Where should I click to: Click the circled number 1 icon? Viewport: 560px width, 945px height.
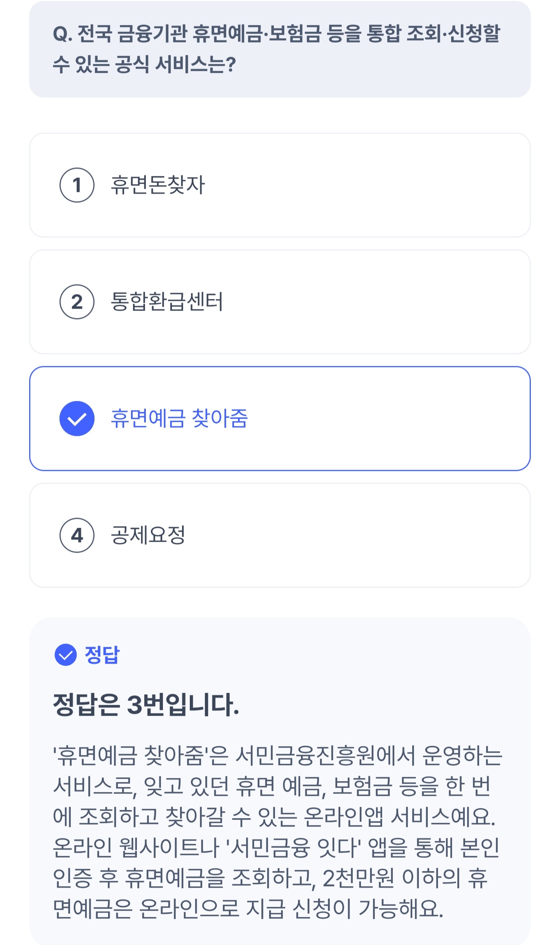click(77, 185)
